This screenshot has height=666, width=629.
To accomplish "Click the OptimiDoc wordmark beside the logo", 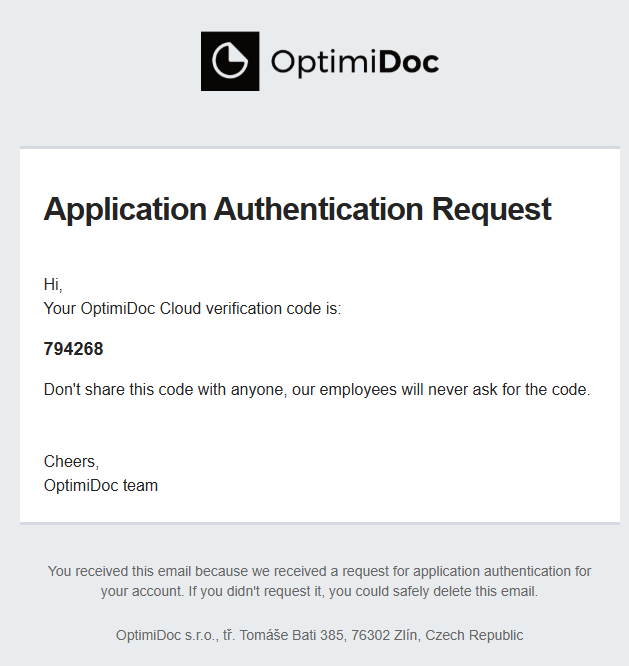I will 354,62.
